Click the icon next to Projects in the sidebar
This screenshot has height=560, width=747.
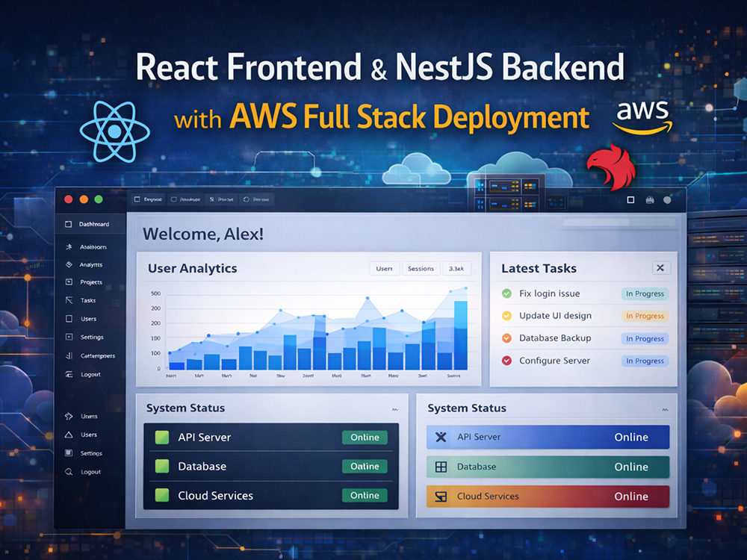69,282
